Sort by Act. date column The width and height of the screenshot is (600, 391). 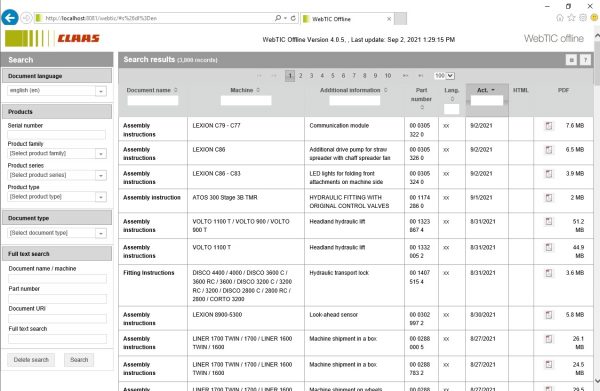pos(486,90)
